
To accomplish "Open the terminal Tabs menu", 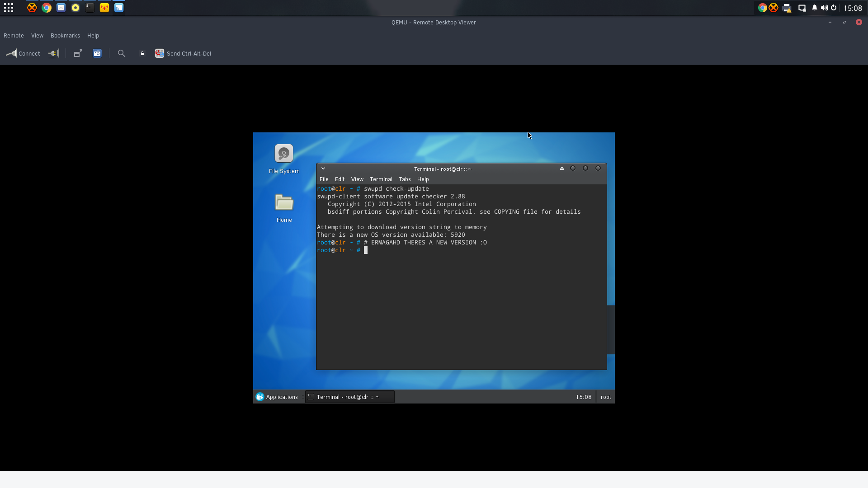I will tap(405, 179).
